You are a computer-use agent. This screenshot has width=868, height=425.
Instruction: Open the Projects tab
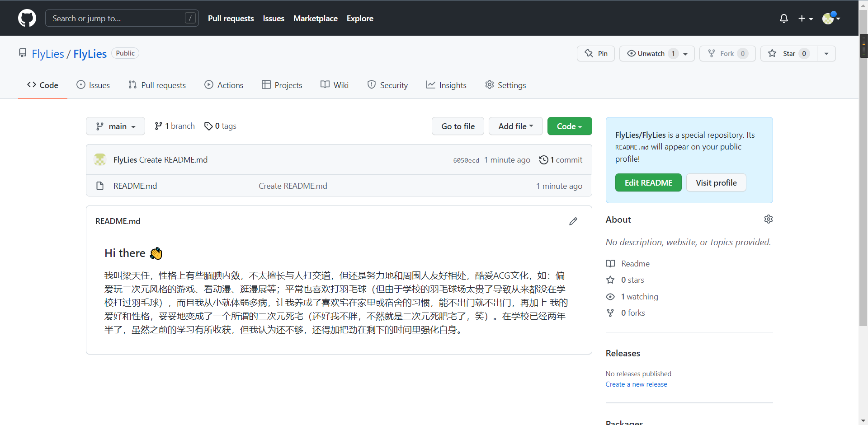282,85
